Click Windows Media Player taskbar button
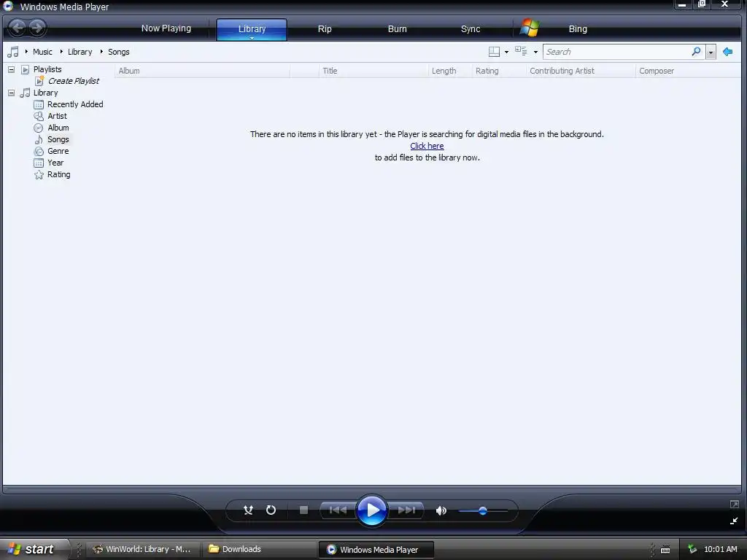747x560 pixels. [x=376, y=550]
